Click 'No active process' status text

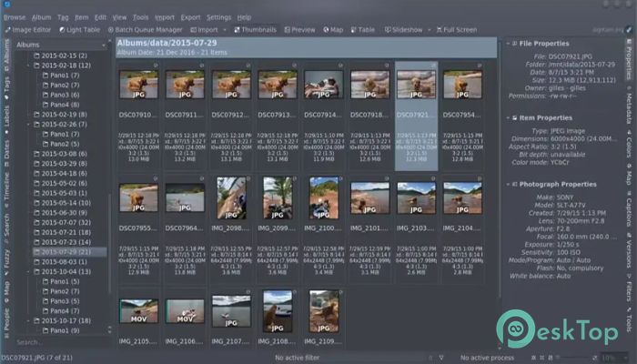click(x=487, y=358)
